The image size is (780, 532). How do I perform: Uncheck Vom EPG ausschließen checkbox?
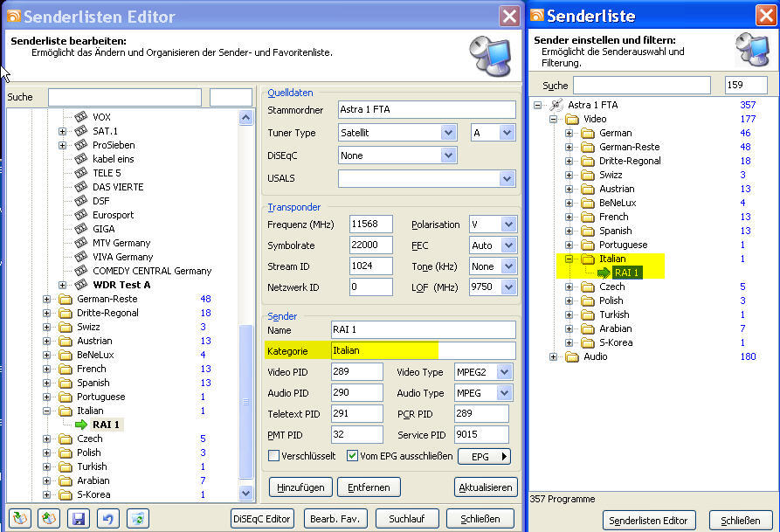click(352, 456)
